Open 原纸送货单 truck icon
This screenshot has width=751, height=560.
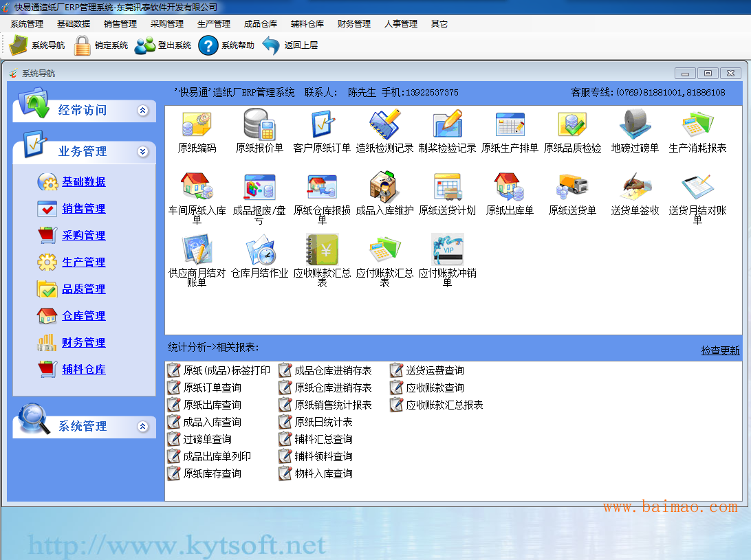(572, 186)
